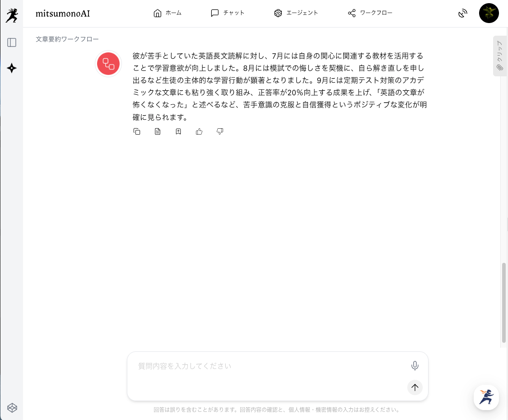
Task: Switch to the エージェント tab
Action: pos(296,13)
